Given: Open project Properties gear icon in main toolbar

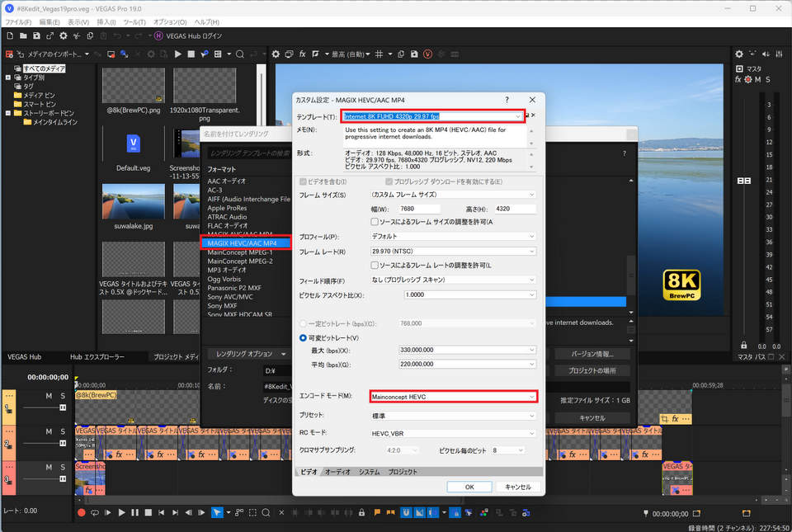Looking at the screenshot, I should click(x=61, y=36).
